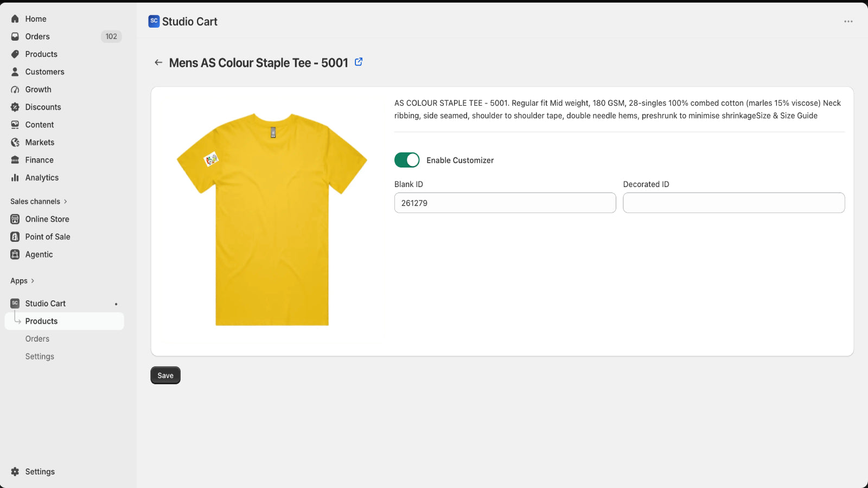
Task: Click the Save button
Action: (165, 375)
